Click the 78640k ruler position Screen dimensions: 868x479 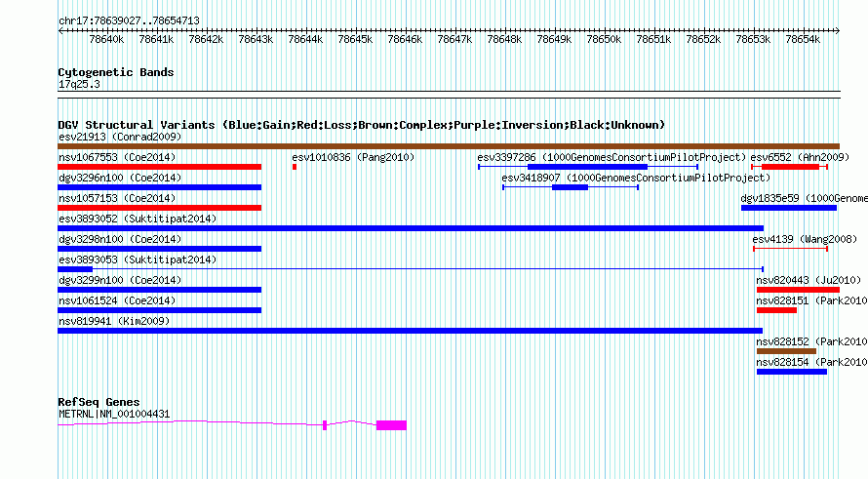[x=106, y=40]
